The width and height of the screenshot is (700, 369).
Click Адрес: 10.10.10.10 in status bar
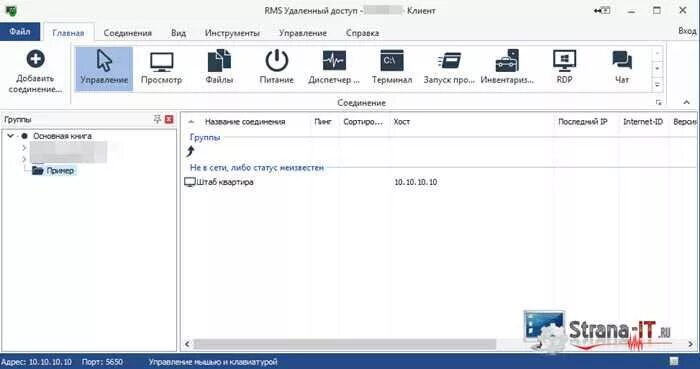tap(38, 361)
